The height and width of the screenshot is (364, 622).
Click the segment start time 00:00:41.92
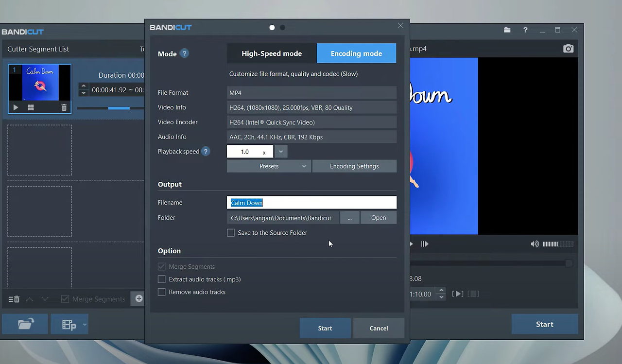coord(109,90)
